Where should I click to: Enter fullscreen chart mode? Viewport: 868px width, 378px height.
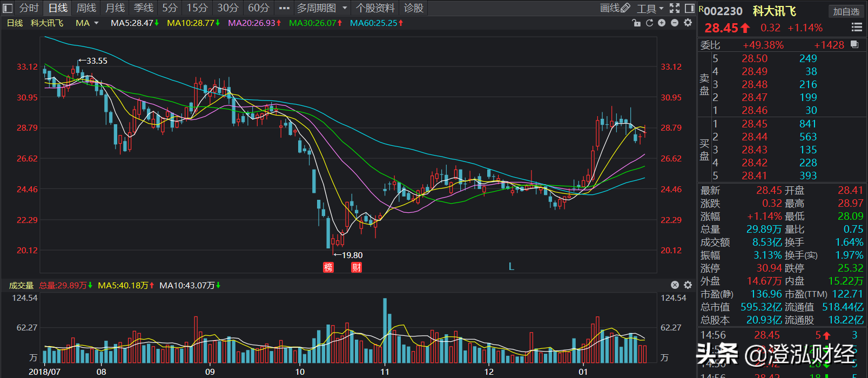pos(675,8)
